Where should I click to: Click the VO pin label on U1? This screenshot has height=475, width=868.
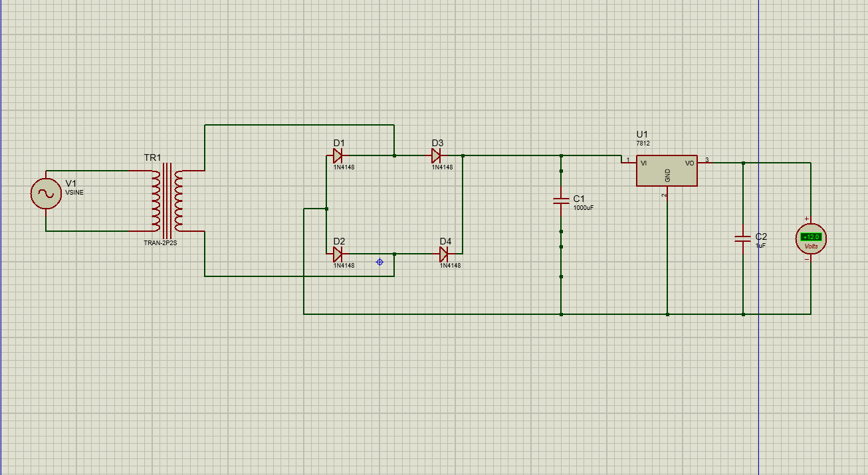pos(690,163)
